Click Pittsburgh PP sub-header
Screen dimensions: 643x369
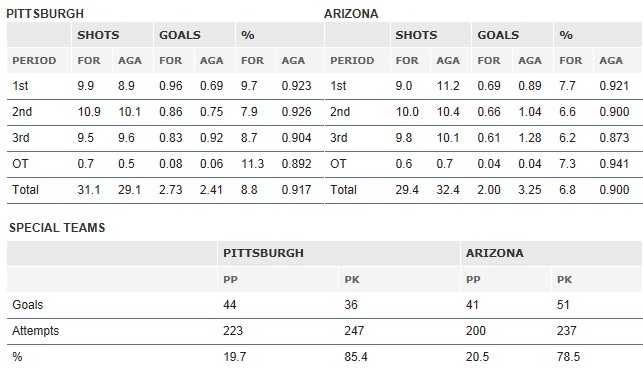(230, 280)
